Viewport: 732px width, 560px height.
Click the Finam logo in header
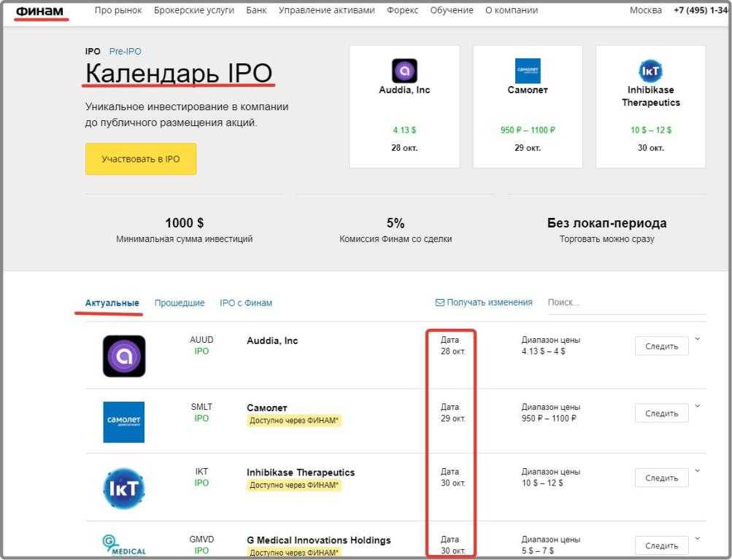39,10
